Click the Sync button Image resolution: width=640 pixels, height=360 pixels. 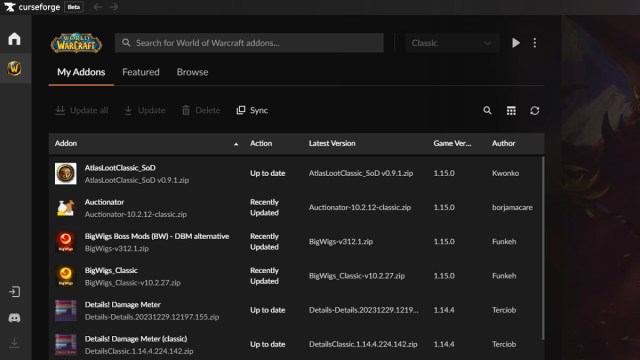(x=252, y=110)
